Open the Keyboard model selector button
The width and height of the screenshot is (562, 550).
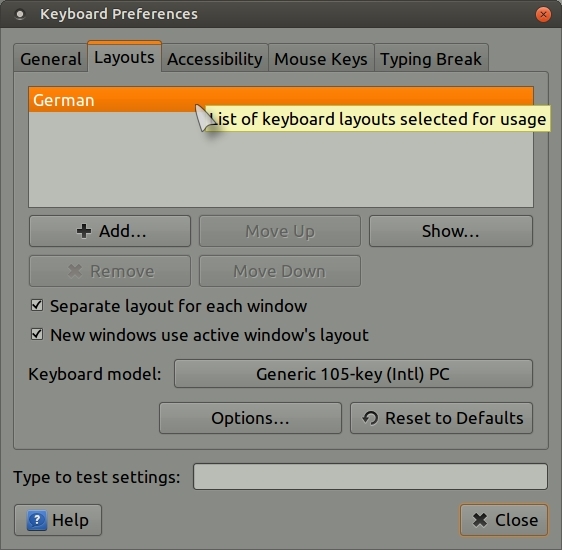tap(353, 374)
